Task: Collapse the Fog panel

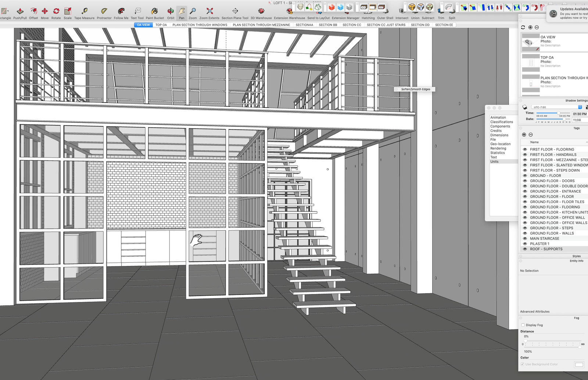Action: click(521, 318)
